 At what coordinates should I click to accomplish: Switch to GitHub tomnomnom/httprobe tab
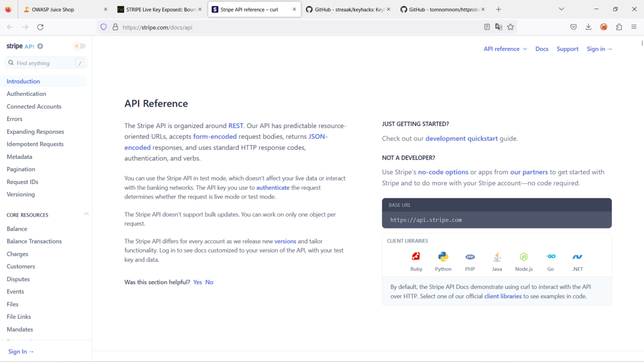[442, 9]
